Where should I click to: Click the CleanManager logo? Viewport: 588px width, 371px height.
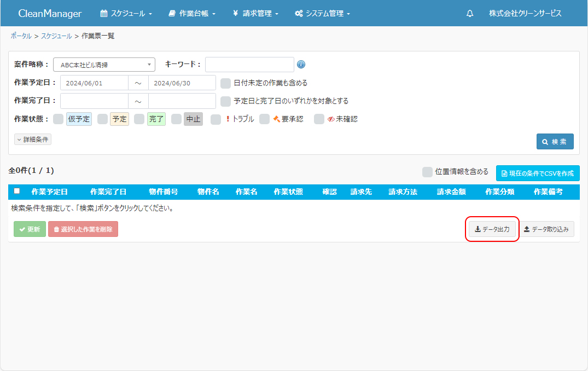click(50, 14)
